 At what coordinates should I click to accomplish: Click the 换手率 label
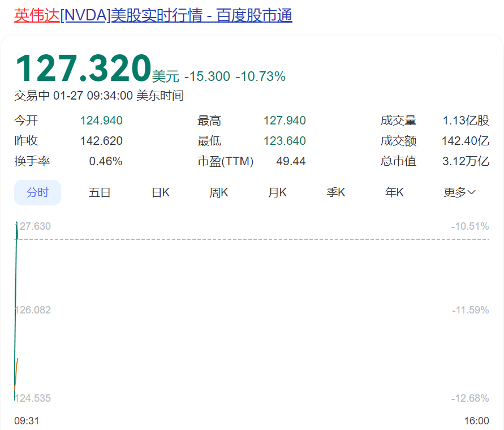(32, 161)
